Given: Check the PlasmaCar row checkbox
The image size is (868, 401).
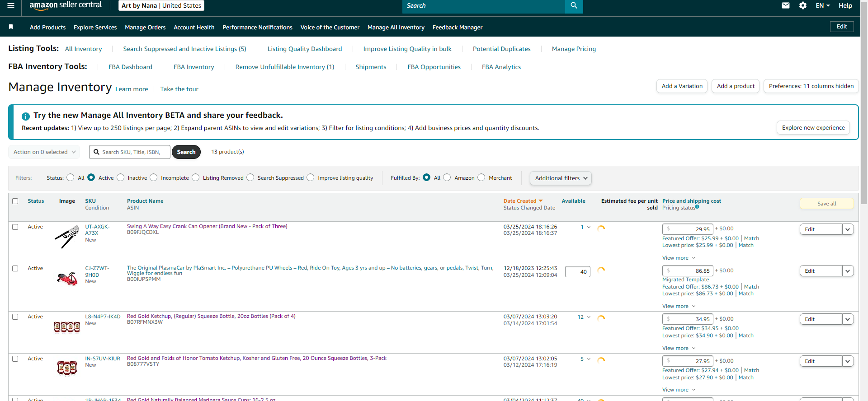Looking at the screenshot, I should click(x=15, y=269).
